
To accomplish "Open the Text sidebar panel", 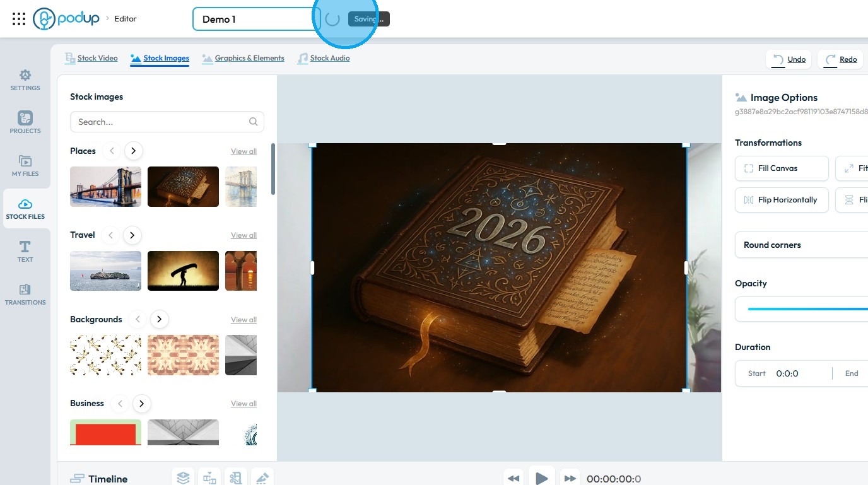I will pos(25,252).
